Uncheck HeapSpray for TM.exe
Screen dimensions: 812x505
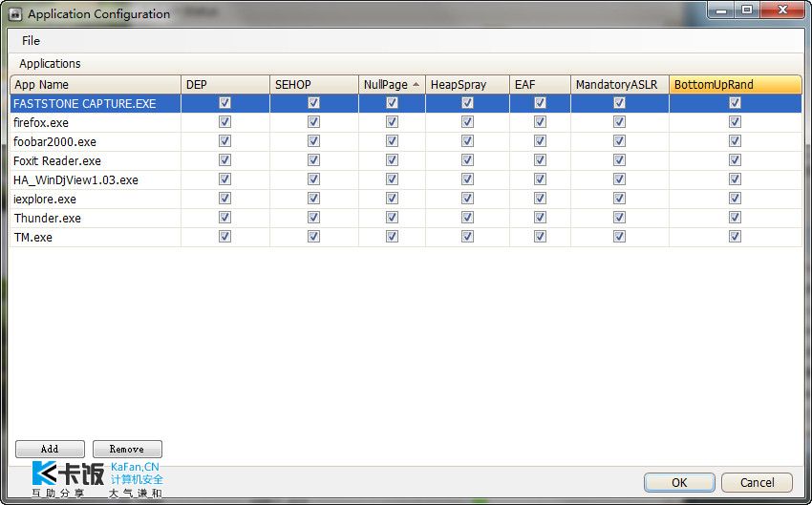click(468, 237)
